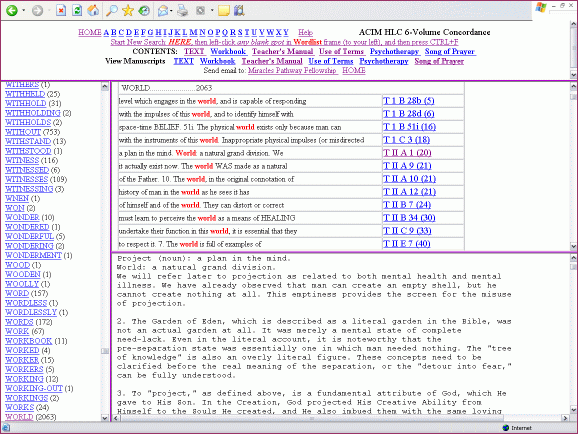Select WORKBOOK (11) in the wordlist
The width and height of the screenshot is (578, 434).
(x=28, y=341)
